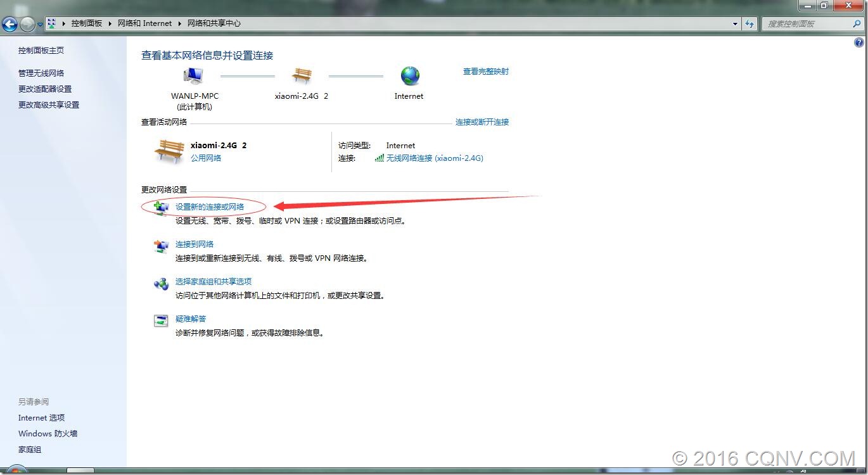Open 连接到网络 link
Image resolution: width=868 pixels, height=475 pixels.
[195, 244]
